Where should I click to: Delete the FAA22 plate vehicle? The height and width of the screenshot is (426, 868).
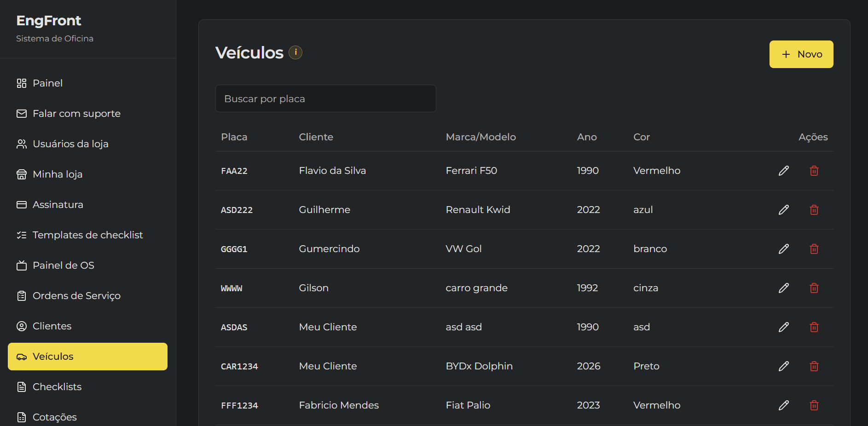(x=814, y=171)
